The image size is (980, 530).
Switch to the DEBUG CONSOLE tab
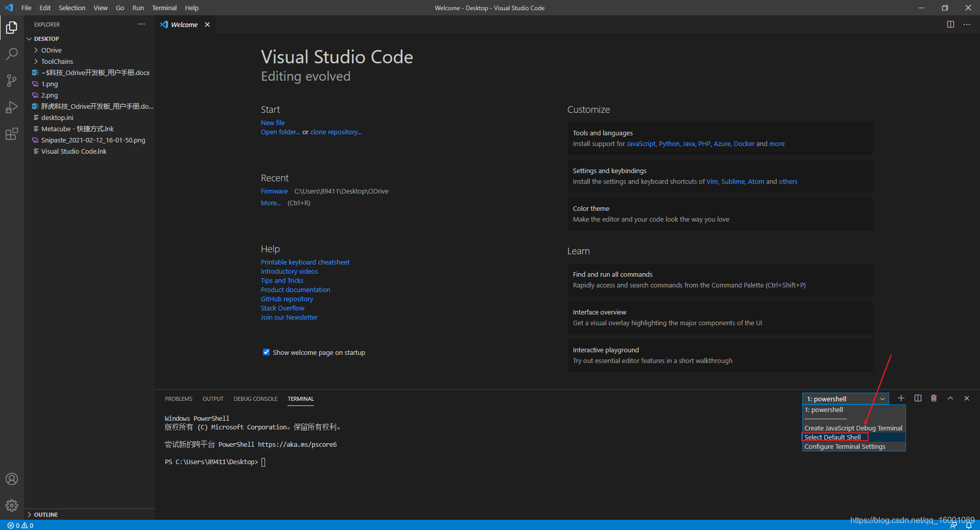[x=256, y=399]
